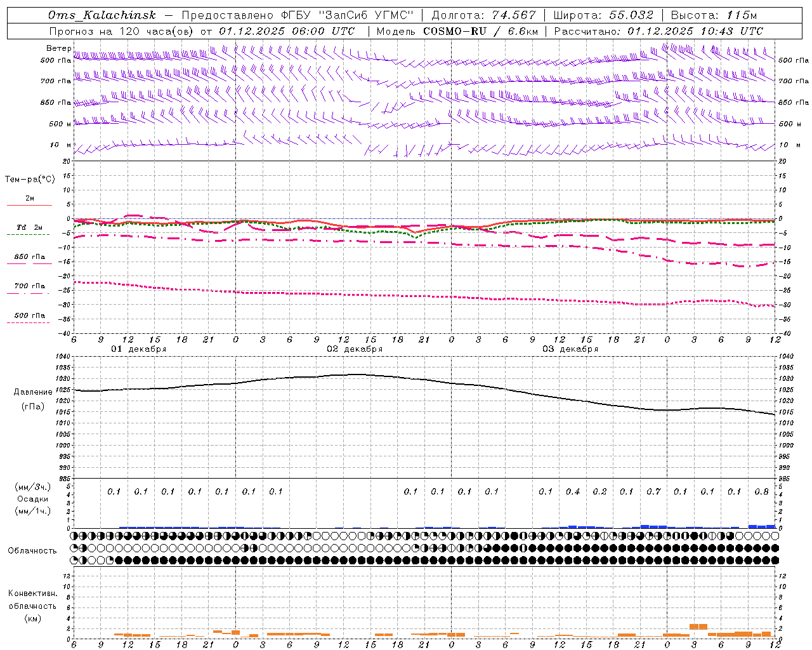Viewport: 812px width, 650px height.
Task: Click the "(гПа)" unit under Давление
Action: pos(33,407)
